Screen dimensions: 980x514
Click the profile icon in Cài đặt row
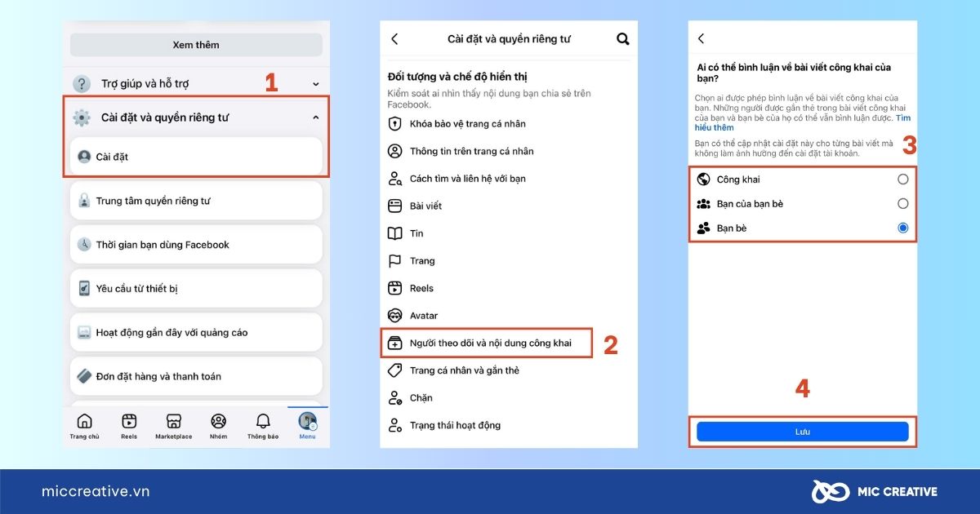click(84, 157)
